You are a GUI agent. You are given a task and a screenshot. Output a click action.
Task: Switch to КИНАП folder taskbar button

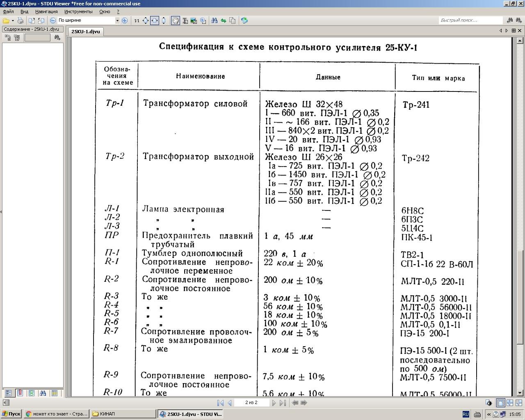click(123, 414)
